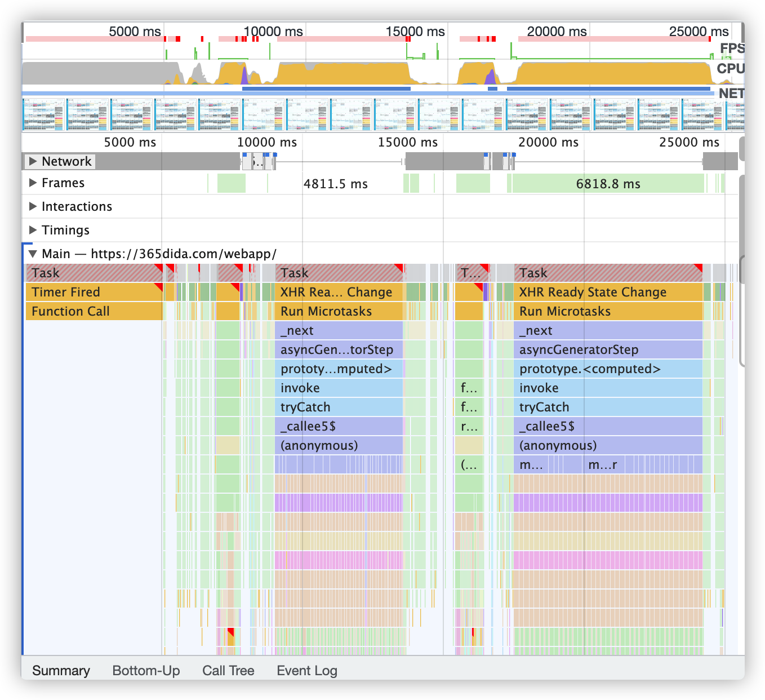Image resolution: width=765 pixels, height=700 pixels.
Task: Click the 'm...r' function block
Action: [603, 464]
